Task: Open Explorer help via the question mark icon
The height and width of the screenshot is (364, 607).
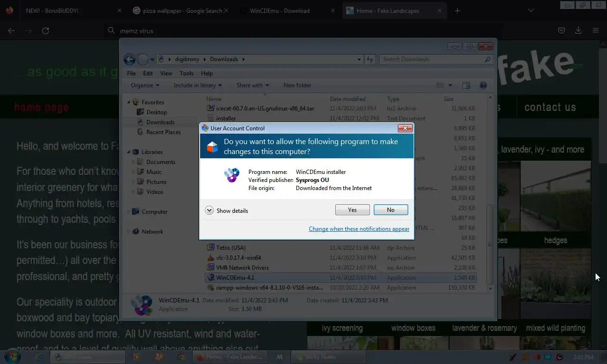Action: point(483,85)
